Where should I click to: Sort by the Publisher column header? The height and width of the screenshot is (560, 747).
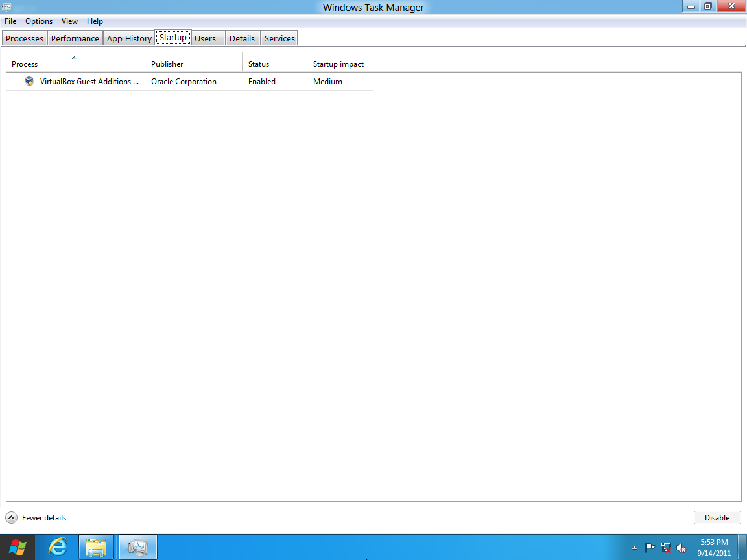(194, 64)
